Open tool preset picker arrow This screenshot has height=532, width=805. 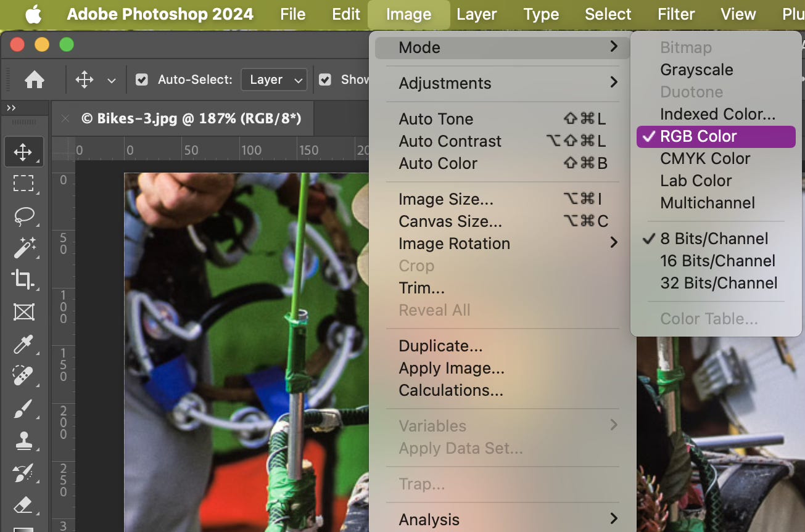112,80
